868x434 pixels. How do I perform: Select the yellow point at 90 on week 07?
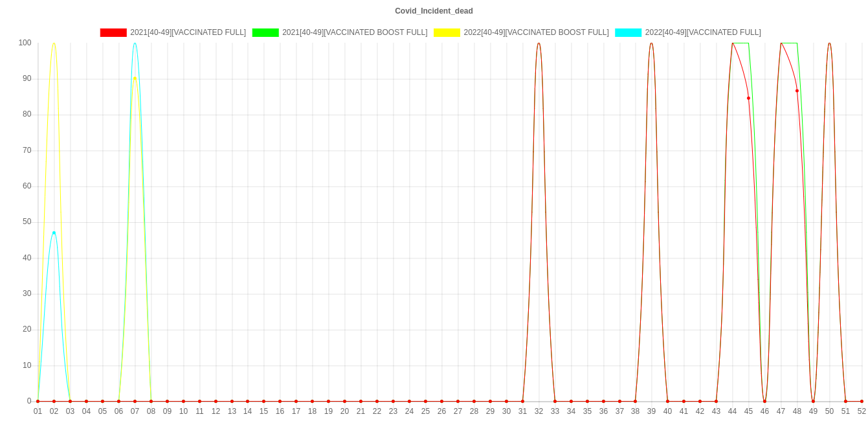(135, 78)
